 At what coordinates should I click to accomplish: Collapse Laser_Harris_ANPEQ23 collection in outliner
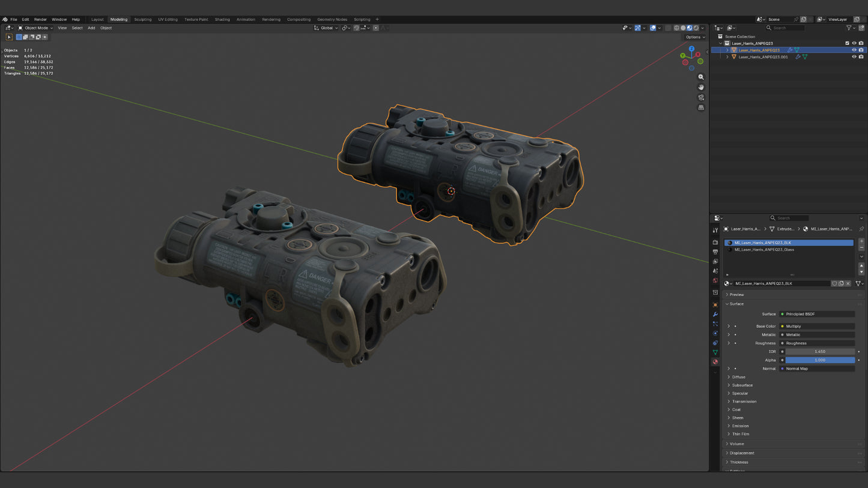tap(720, 43)
